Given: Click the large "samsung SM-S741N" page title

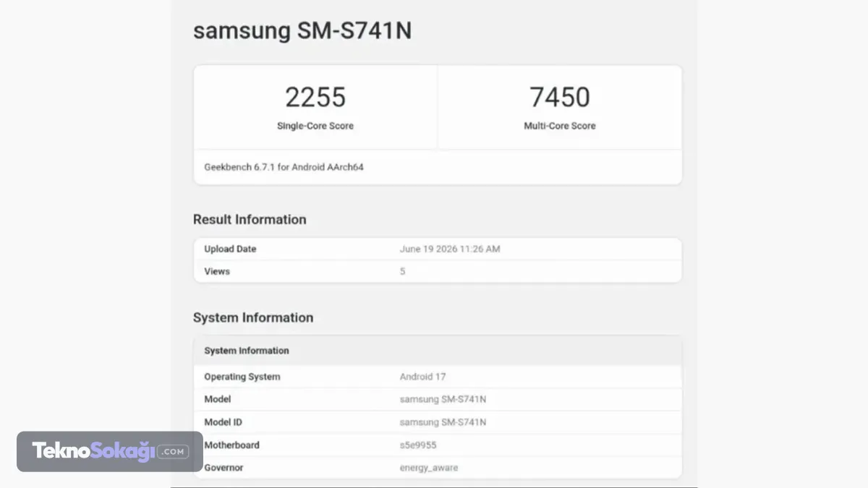Looking at the screenshot, I should 302,31.
